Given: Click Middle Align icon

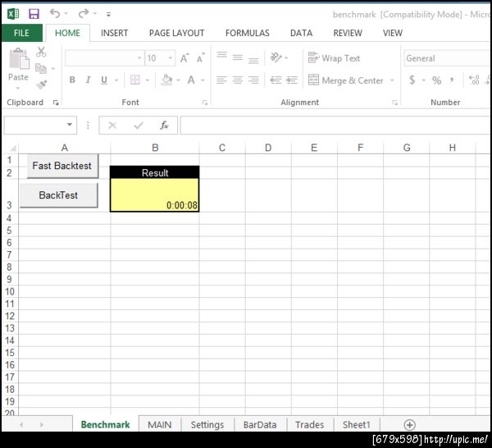Looking at the screenshot, I should 238,57.
